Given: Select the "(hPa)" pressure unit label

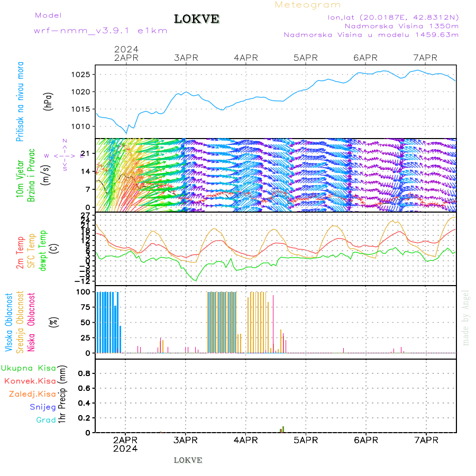Looking at the screenshot, I should [x=48, y=102].
